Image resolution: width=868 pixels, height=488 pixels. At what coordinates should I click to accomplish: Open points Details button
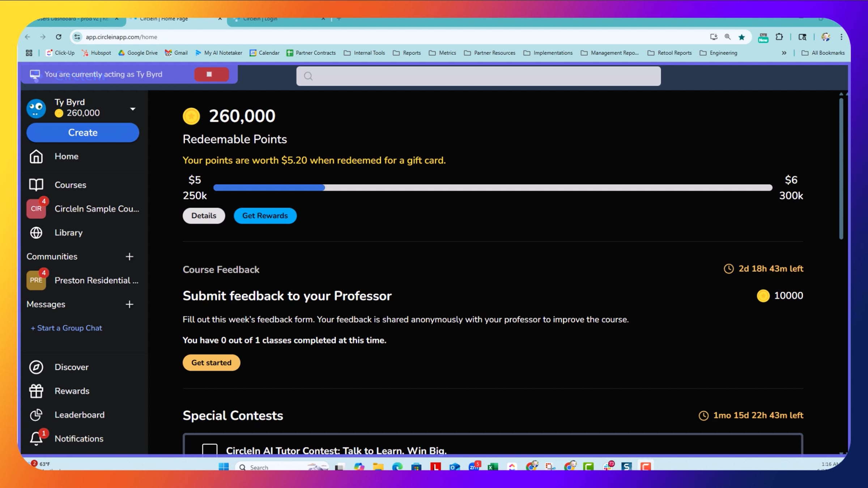pos(204,216)
